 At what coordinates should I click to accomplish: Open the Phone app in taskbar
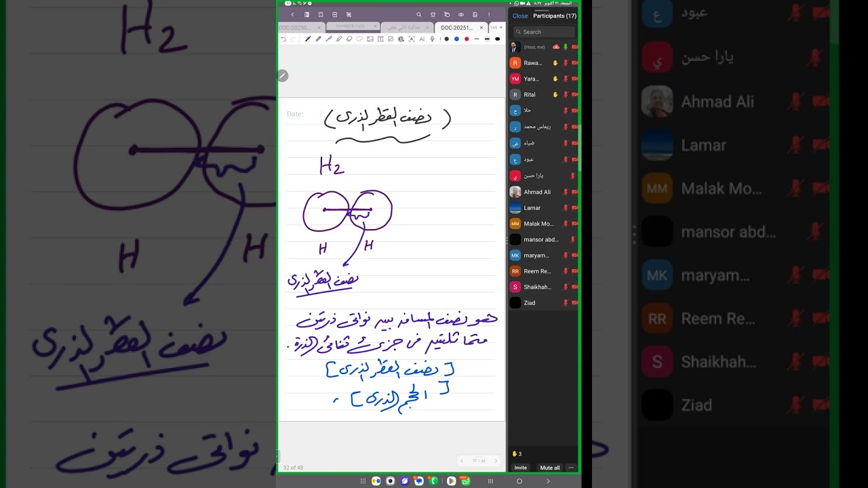pos(433,481)
